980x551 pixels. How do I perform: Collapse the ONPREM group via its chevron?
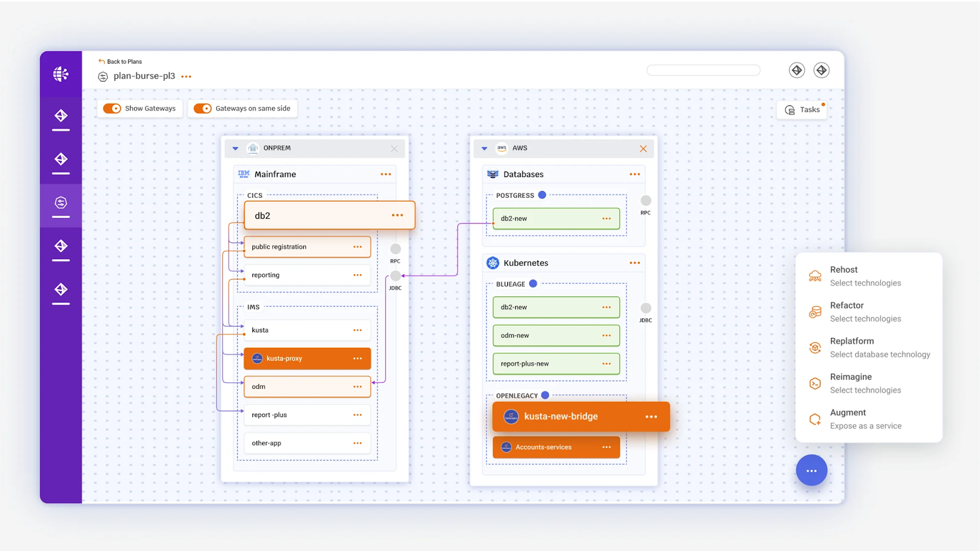click(x=235, y=148)
